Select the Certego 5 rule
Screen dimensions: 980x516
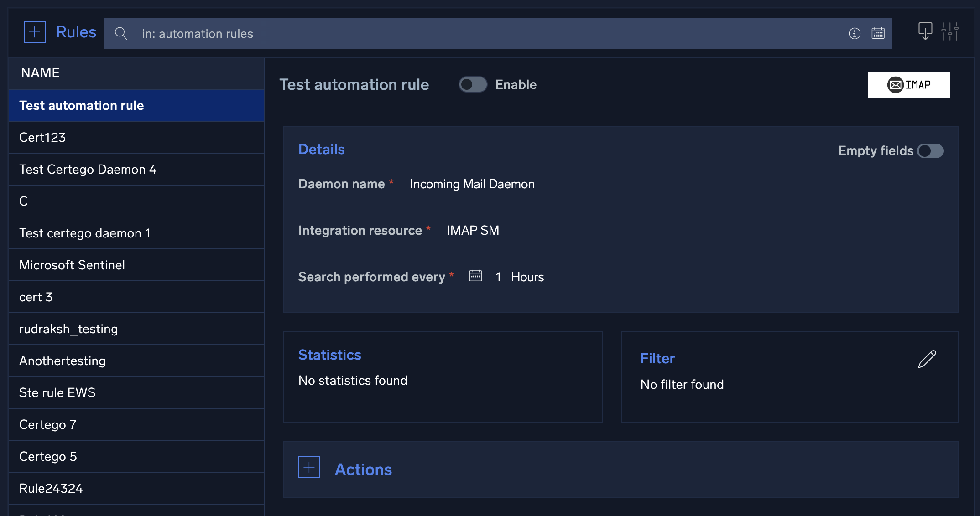click(136, 456)
